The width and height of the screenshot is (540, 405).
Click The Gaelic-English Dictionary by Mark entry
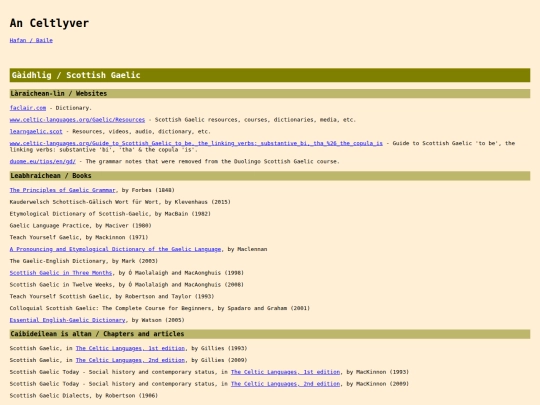coord(83,261)
